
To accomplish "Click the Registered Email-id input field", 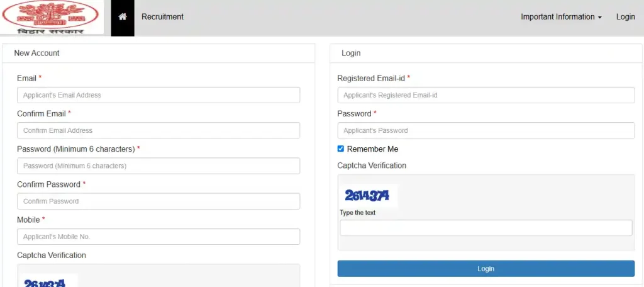I will coord(486,95).
